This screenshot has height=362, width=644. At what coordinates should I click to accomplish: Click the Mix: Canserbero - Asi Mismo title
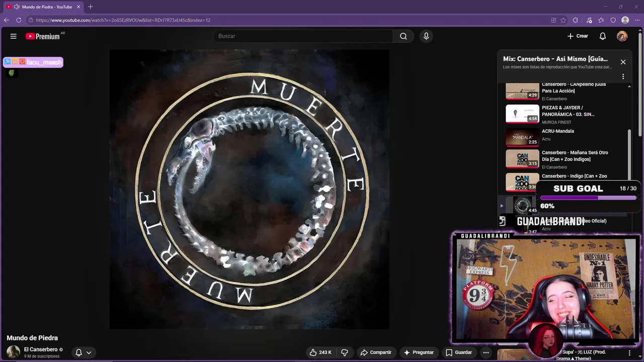click(555, 59)
